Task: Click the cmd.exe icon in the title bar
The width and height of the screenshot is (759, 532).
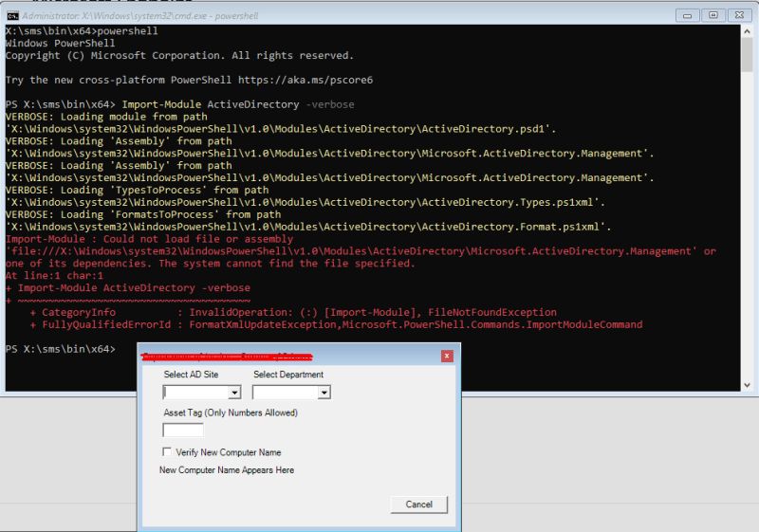Action: coord(12,16)
